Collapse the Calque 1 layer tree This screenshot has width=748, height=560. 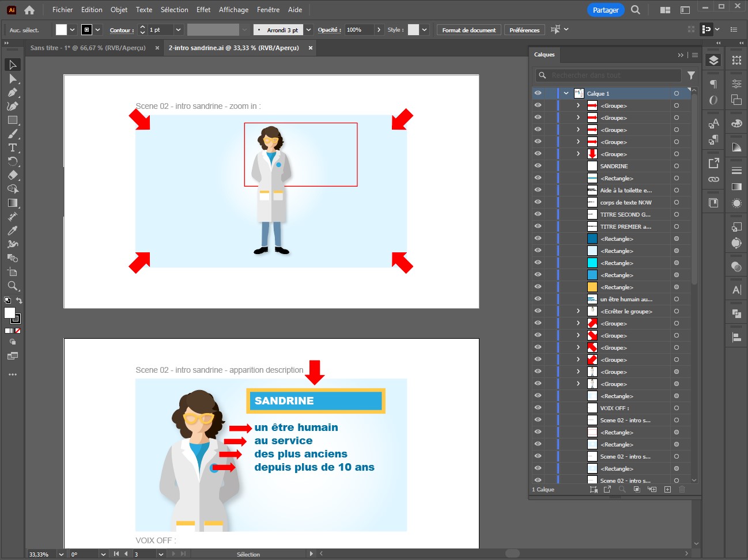(x=566, y=93)
